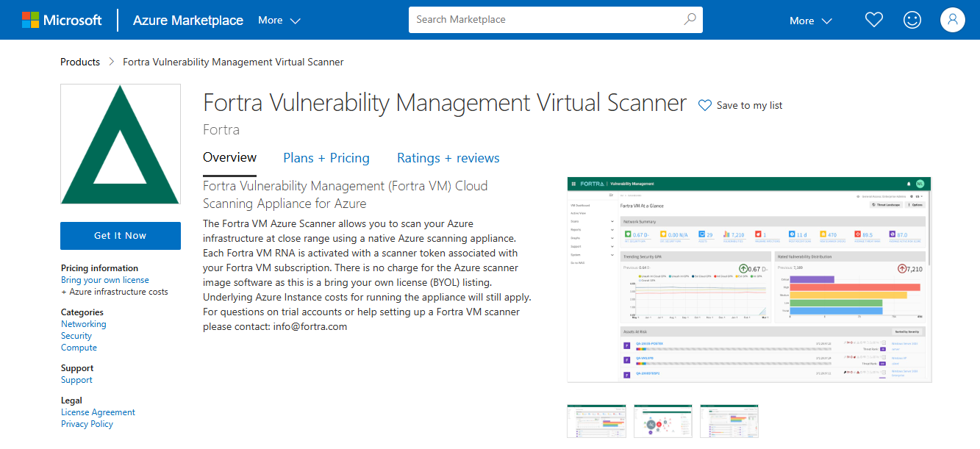980x449 pixels.
Task: Click the search magnifier icon
Action: 689,20
